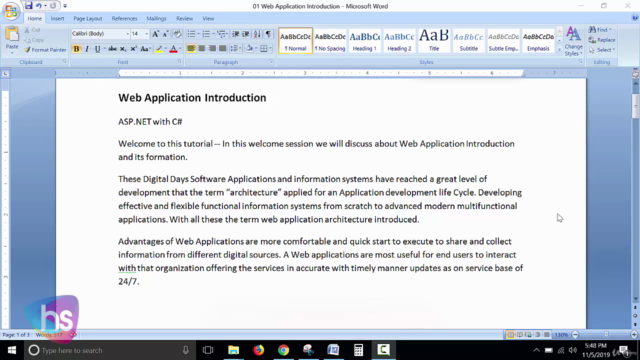This screenshot has width=640, height=360.
Task: Justify the paragraph text
Action: point(222,49)
